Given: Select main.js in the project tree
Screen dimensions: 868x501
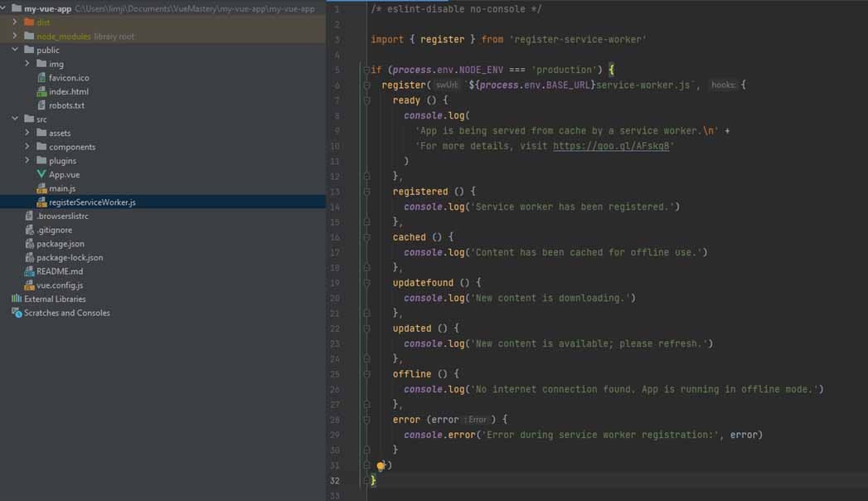Looking at the screenshot, I should [62, 188].
